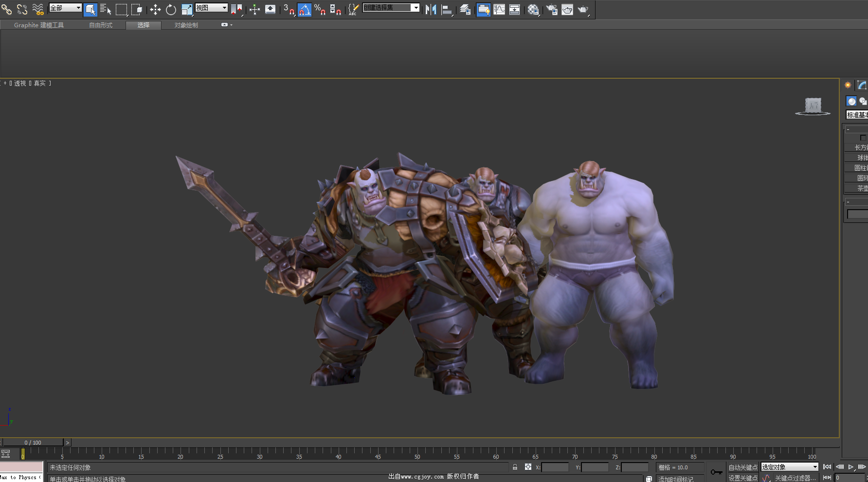Viewport: 868px width, 482px height.
Task: Select the Rotate tool
Action: (171, 9)
